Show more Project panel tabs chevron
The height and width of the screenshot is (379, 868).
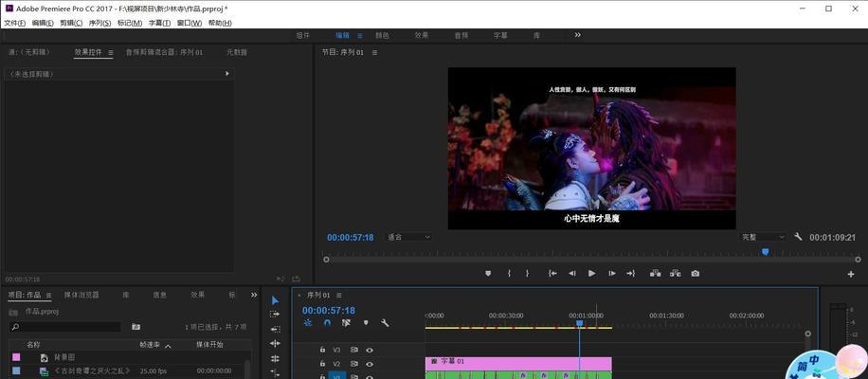coord(254,295)
